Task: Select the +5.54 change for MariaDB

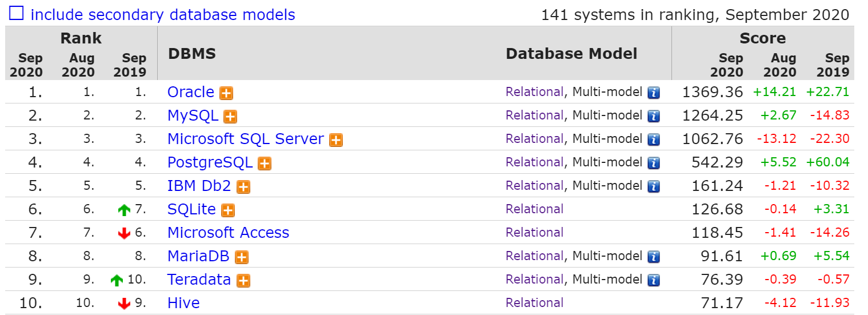Action: tap(831, 256)
